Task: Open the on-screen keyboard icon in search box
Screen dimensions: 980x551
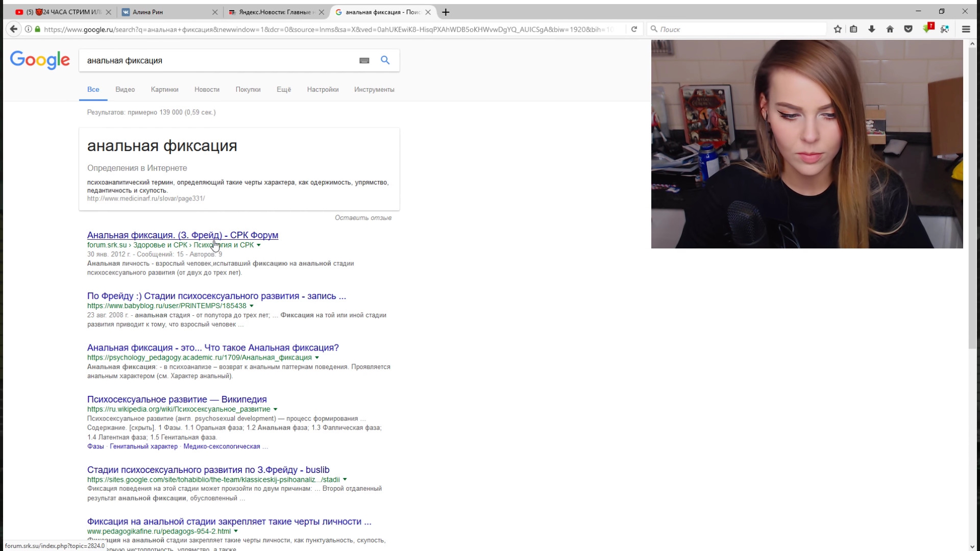Action: tap(364, 60)
